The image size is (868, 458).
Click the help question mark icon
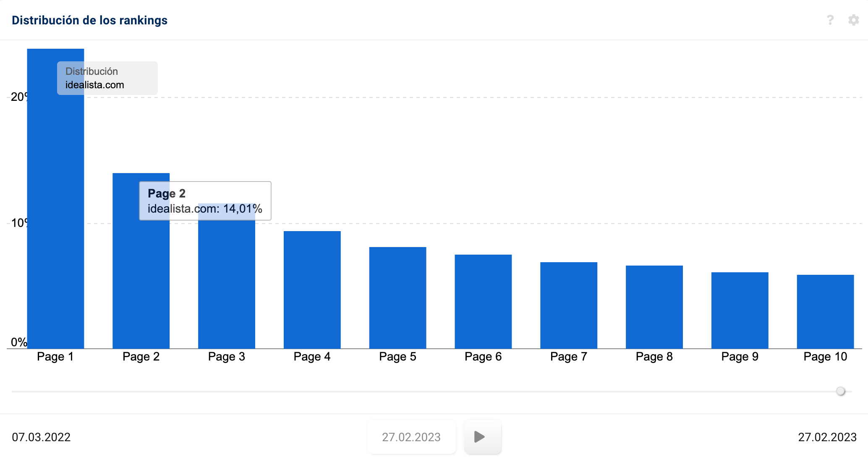click(830, 20)
